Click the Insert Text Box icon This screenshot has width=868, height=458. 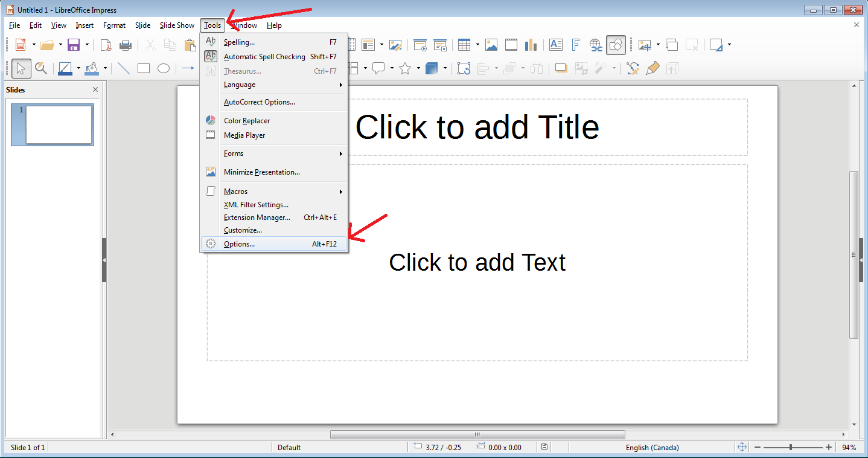click(x=556, y=45)
